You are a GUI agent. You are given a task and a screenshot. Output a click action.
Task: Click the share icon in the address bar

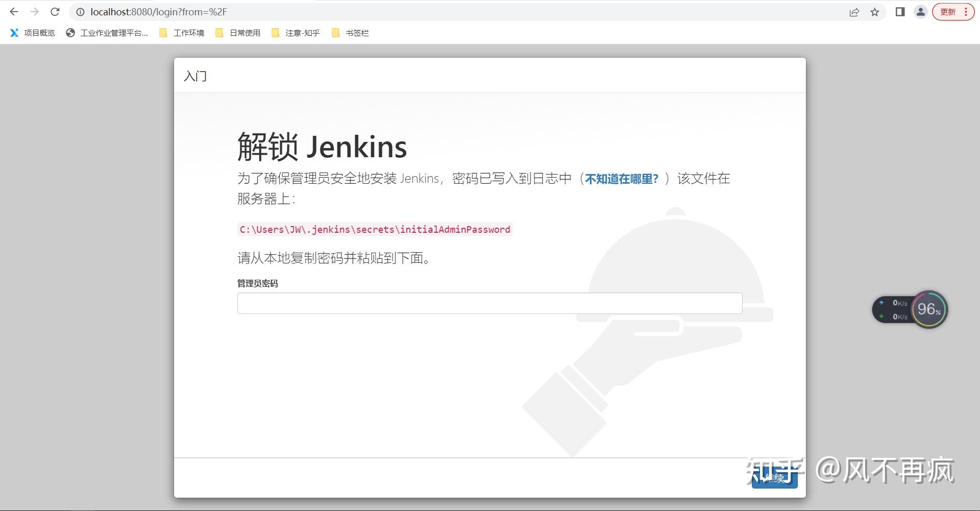tap(854, 12)
